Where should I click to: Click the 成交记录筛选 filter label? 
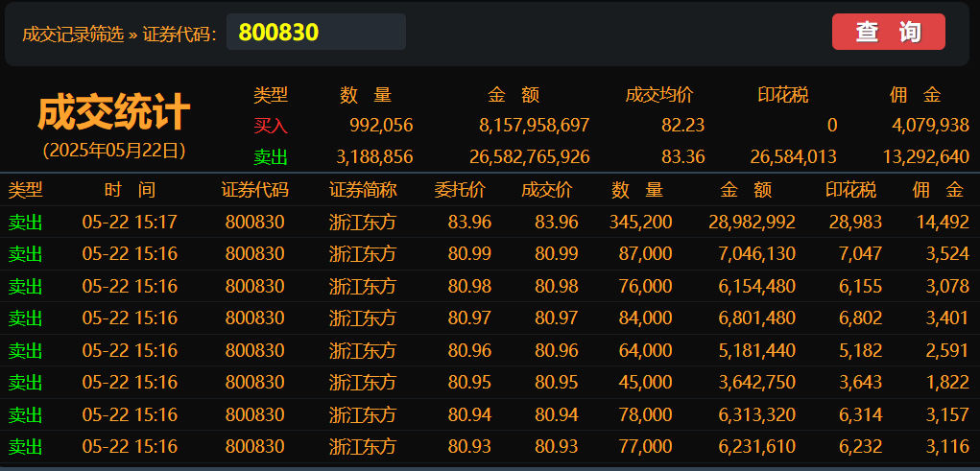73,34
